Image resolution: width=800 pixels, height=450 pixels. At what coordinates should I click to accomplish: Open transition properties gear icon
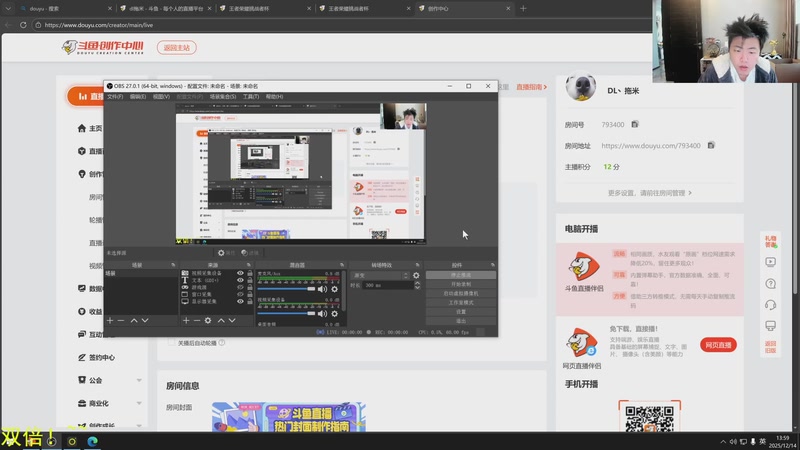(416, 276)
